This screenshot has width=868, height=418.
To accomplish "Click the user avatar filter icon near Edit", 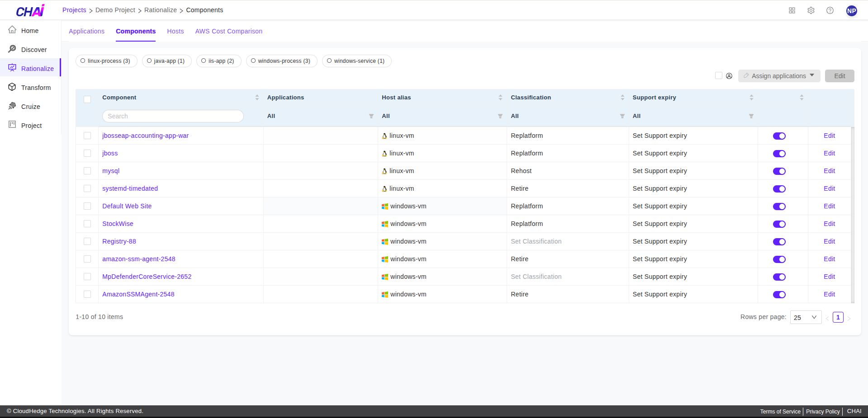I will pos(729,76).
